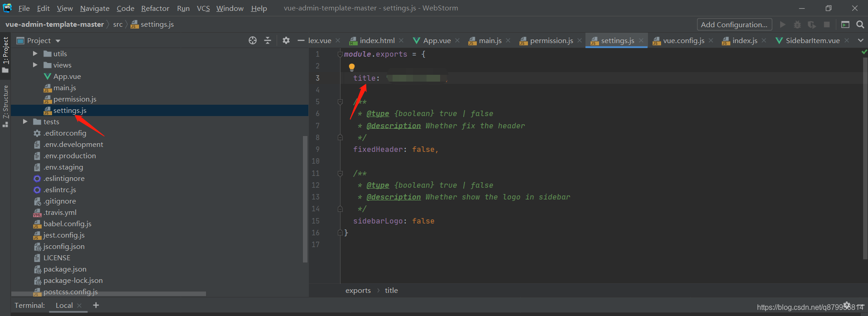868x316 pixels.
Task: Hide the Project panel with minus icon
Action: (301, 40)
